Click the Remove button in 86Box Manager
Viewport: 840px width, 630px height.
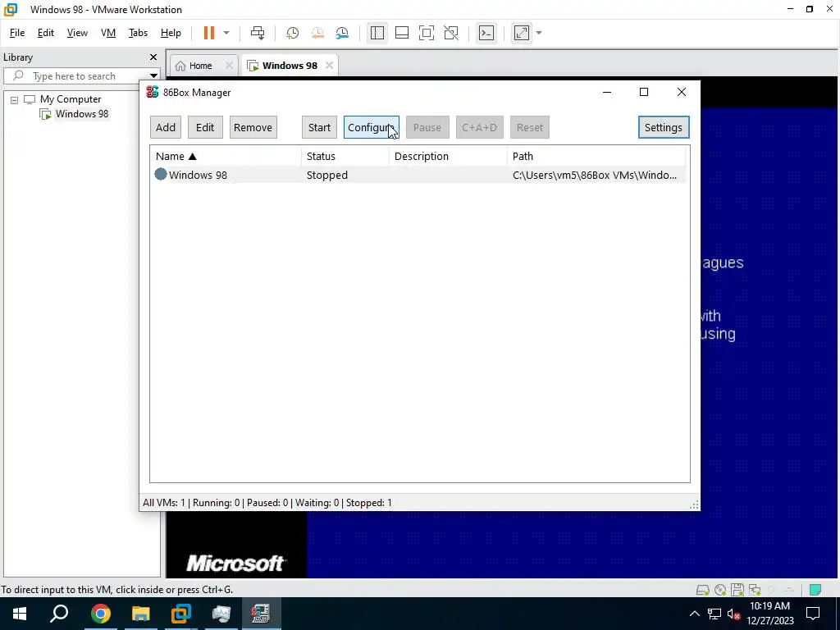coord(253,127)
